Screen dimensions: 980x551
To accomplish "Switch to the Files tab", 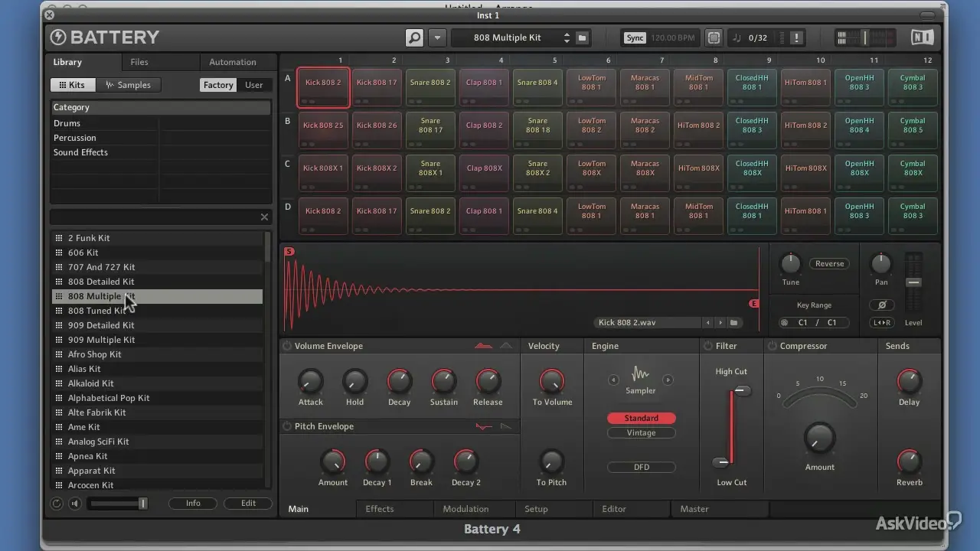I will tap(139, 62).
